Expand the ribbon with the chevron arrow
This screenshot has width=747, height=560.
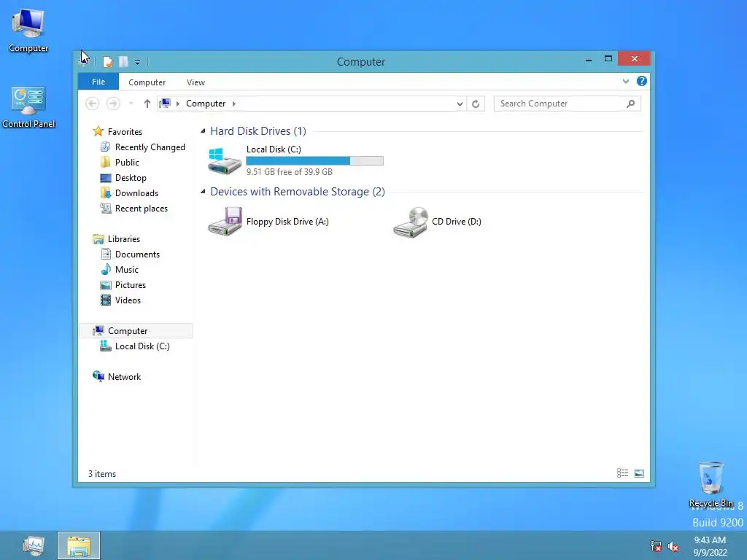tap(625, 82)
